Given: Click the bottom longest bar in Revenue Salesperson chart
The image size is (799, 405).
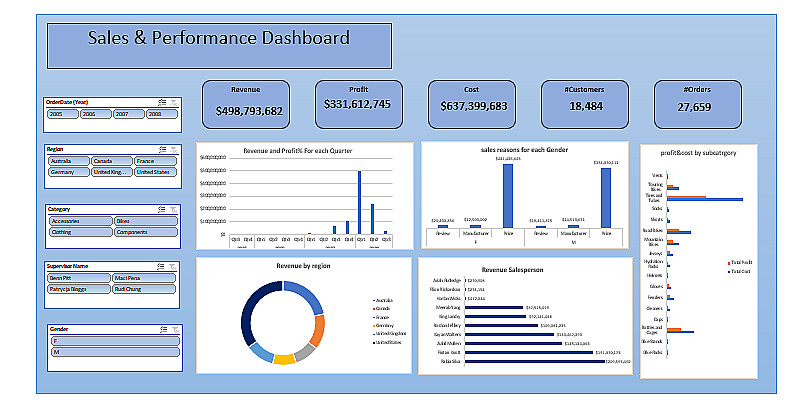Looking at the screenshot, I should click(535, 362).
